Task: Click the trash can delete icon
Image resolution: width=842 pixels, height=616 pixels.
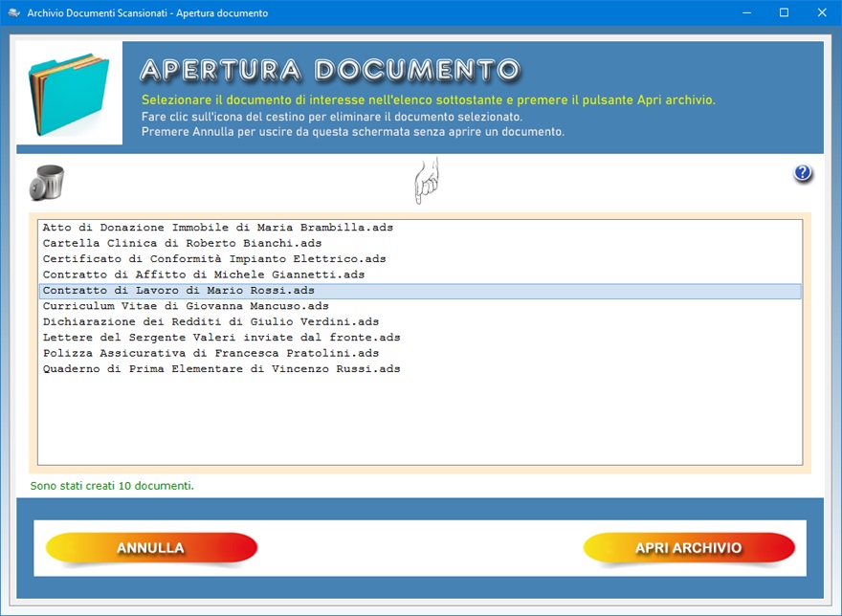Action: pyautogui.click(x=46, y=183)
